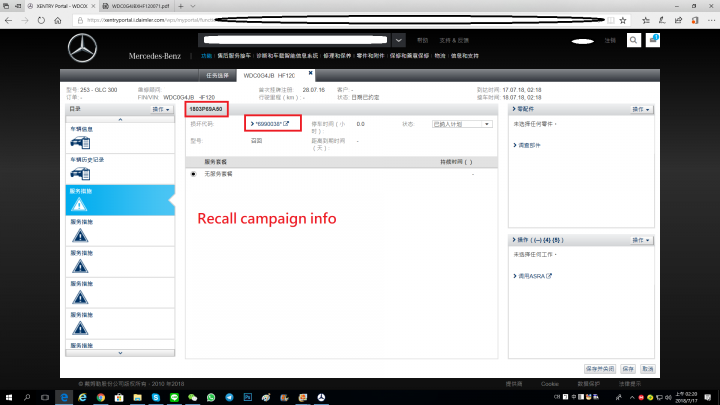Screen dimensions: 720x405
Task: Open the browser more options ellipsis
Action: click(x=711, y=20)
